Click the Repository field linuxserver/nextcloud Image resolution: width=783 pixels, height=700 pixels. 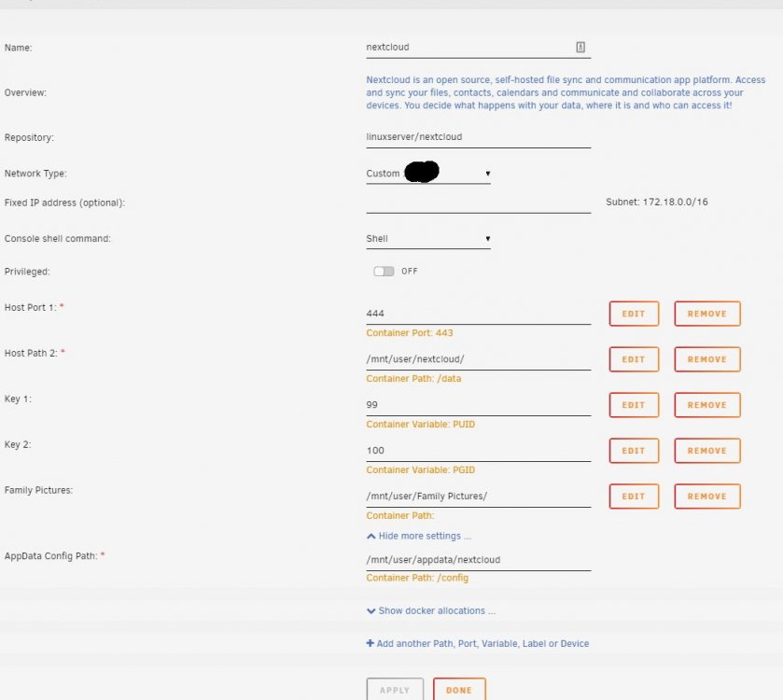(479, 137)
